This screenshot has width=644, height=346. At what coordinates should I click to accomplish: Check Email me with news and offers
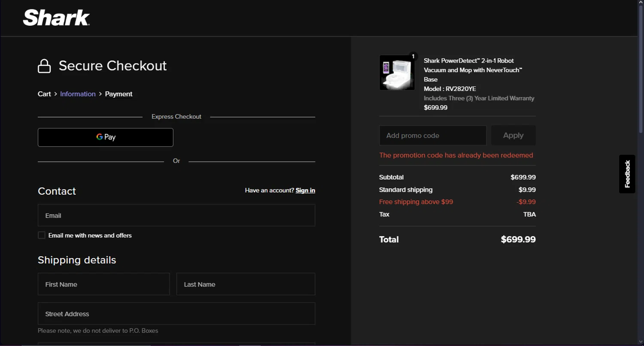click(x=42, y=235)
